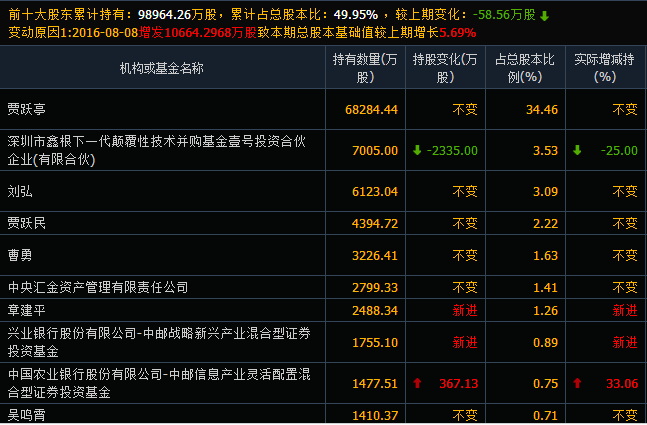Click the green down arrow after -58.56万股
This screenshot has width=647, height=425.
click(544, 16)
